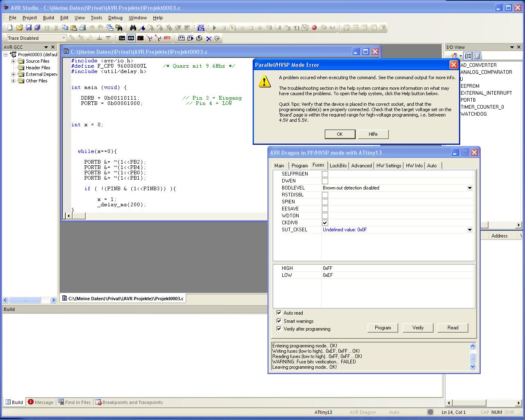
Task: Expand the Other Files folder
Action: tap(13, 81)
